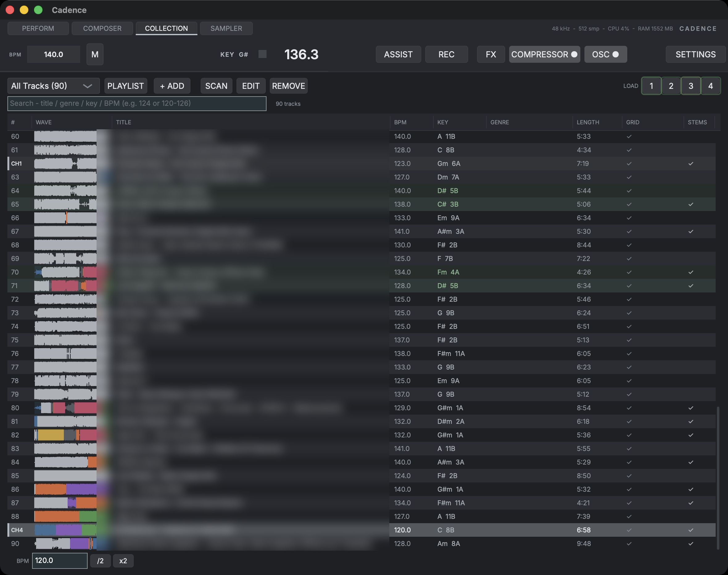
Task: Select the CH4 row with 120.0 BPM
Action: 362,530
